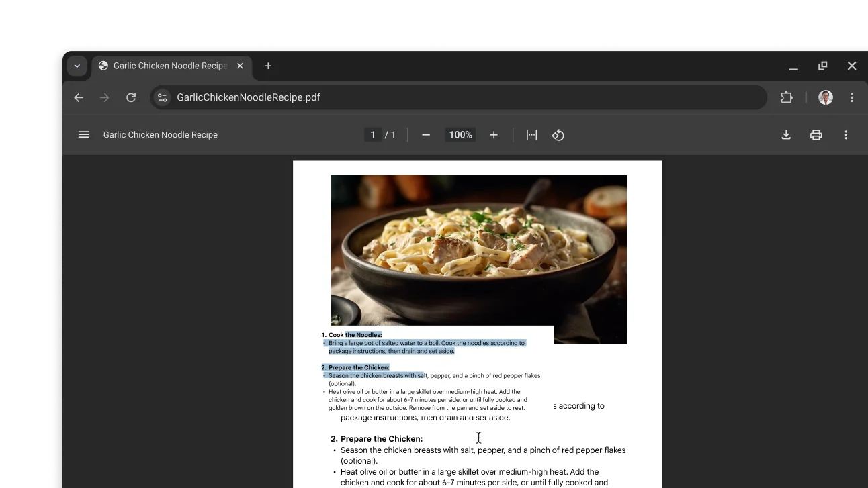868x488 pixels.
Task: Close the recipe tab
Action: click(x=240, y=66)
